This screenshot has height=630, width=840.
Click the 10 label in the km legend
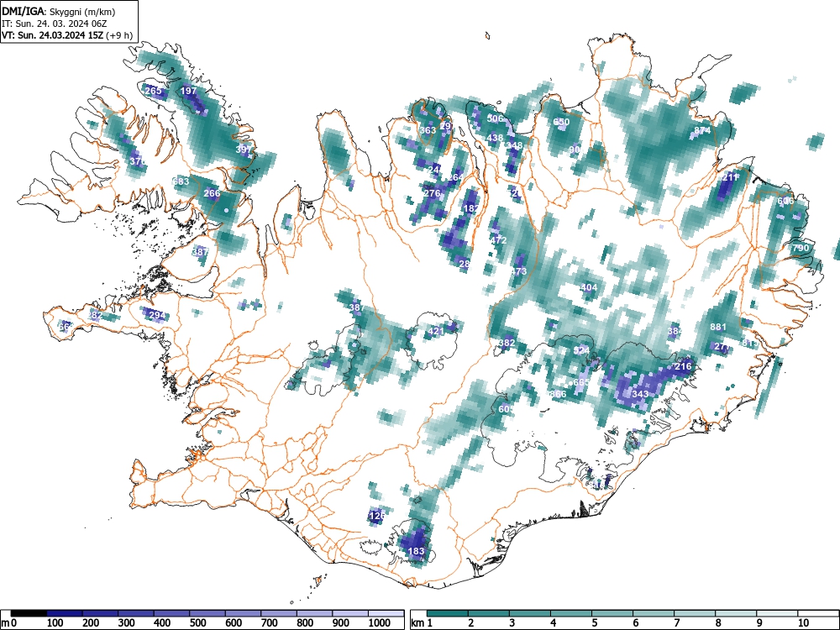pyautogui.click(x=802, y=623)
